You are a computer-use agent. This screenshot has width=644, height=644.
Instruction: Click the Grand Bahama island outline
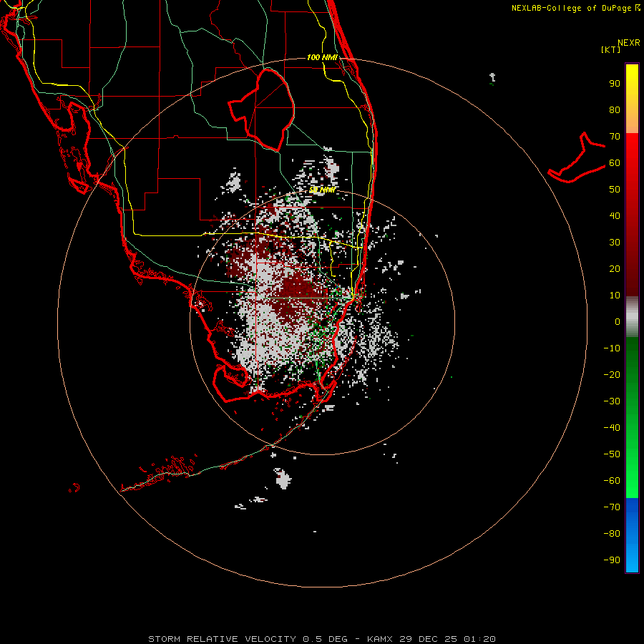coord(577,158)
